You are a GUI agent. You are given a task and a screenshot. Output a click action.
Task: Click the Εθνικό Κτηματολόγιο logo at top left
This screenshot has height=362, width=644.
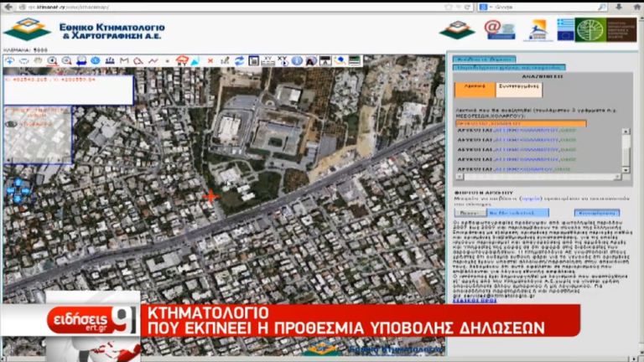84,29
